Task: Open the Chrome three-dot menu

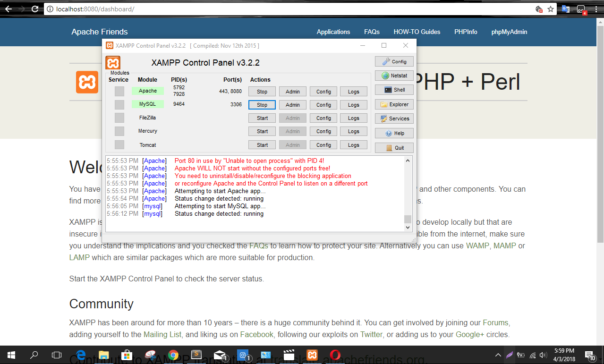Action: coord(597,9)
